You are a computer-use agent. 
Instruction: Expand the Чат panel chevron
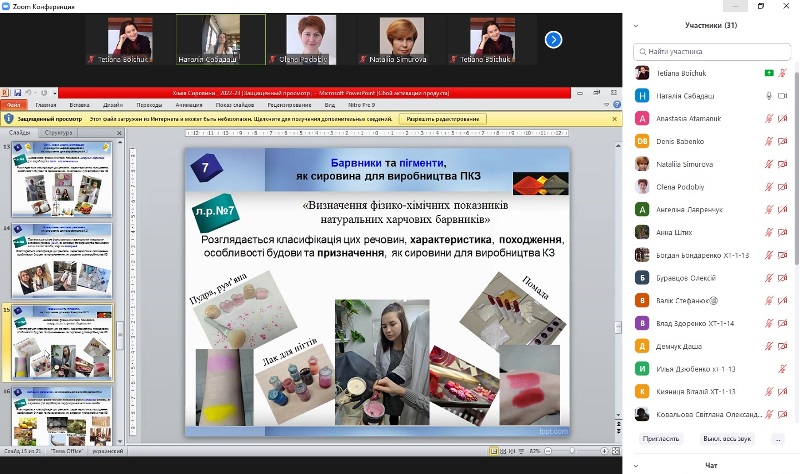click(636, 465)
